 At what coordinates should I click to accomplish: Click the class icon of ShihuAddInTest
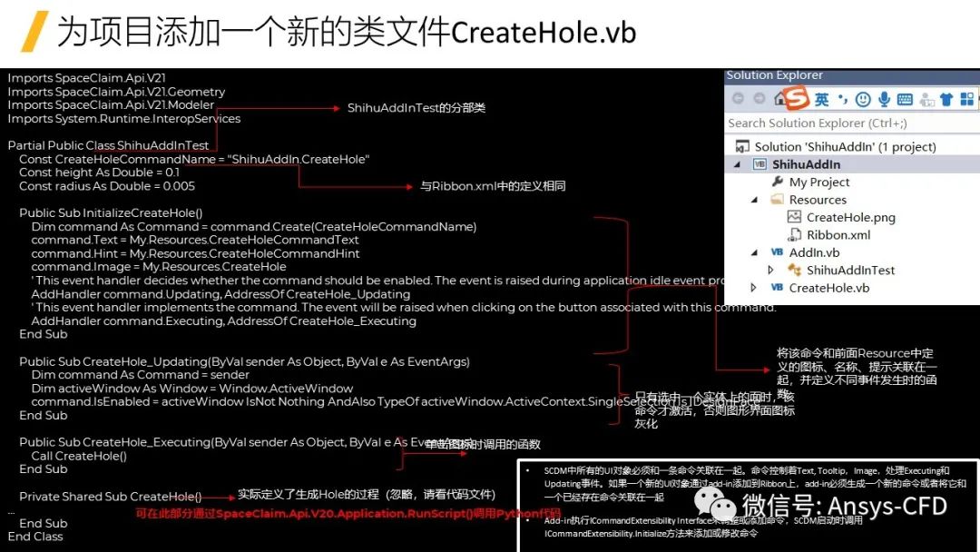[794, 270]
